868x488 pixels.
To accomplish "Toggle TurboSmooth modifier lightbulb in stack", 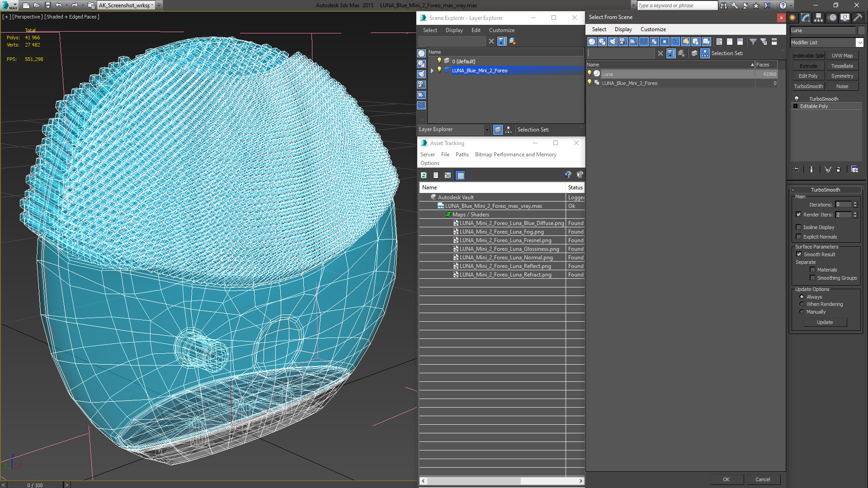I will click(797, 99).
